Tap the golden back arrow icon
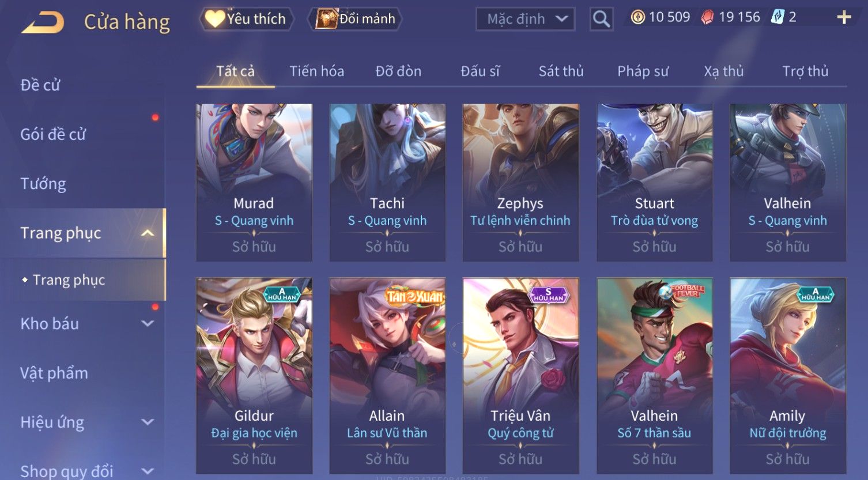 (x=43, y=22)
